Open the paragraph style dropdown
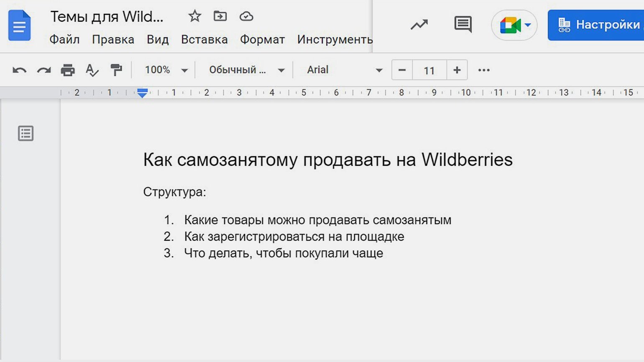Viewport: 644px width, 362px height. pyautogui.click(x=247, y=70)
